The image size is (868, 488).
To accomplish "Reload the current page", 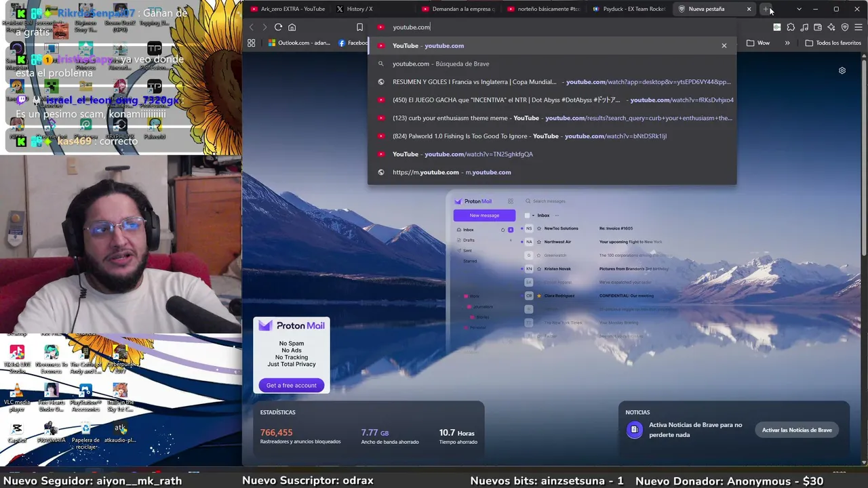I will coord(278,27).
